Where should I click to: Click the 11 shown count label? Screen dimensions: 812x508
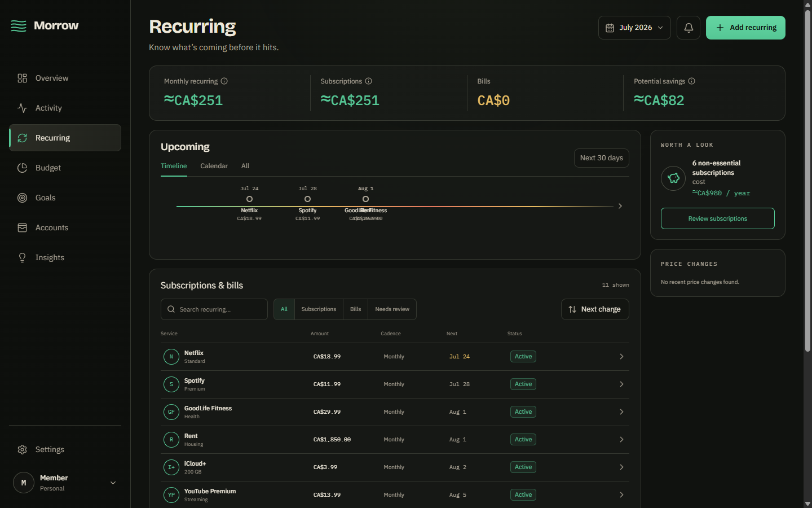pos(615,285)
